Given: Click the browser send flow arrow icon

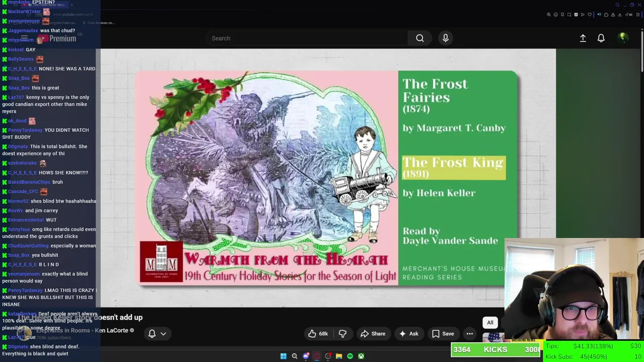Looking at the screenshot, I should (x=583, y=15).
